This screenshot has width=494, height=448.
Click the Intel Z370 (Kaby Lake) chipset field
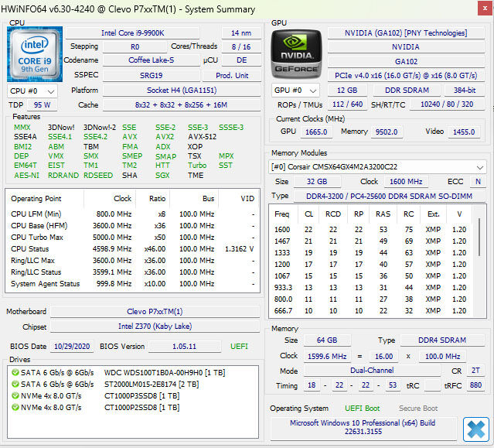click(x=155, y=327)
